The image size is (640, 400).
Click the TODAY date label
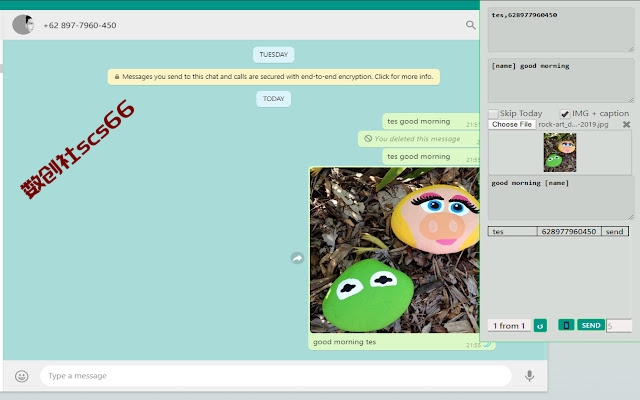[273, 99]
